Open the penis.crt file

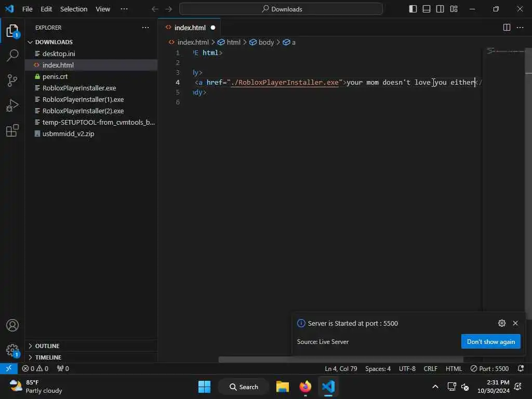(x=91, y=77)
